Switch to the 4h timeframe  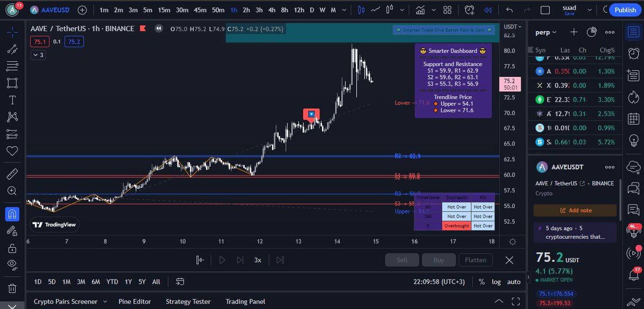coord(270,10)
